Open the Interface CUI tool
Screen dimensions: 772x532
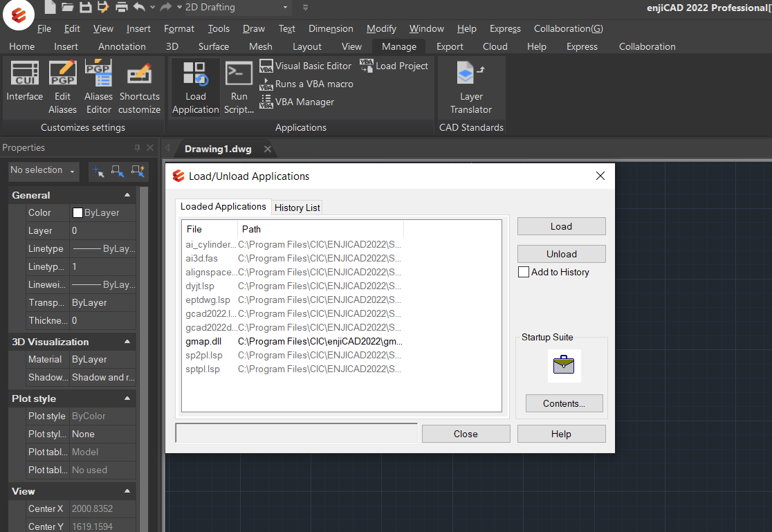pos(25,81)
